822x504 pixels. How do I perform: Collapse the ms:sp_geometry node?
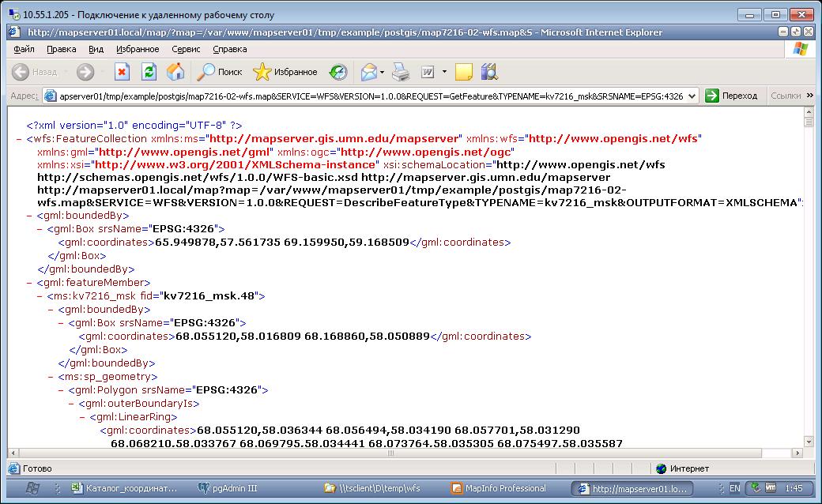click(51, 377)
